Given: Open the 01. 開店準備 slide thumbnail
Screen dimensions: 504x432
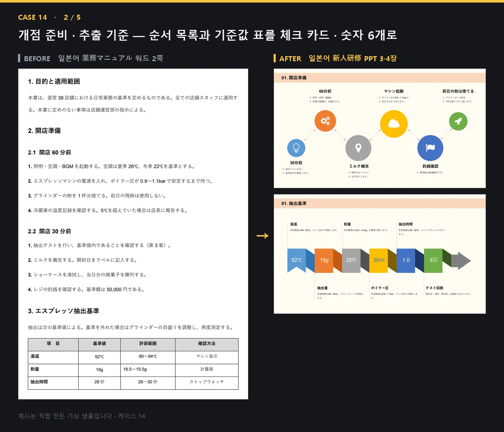Looking at the screenshot, I should pyautogui.click(x=380, y=128).
